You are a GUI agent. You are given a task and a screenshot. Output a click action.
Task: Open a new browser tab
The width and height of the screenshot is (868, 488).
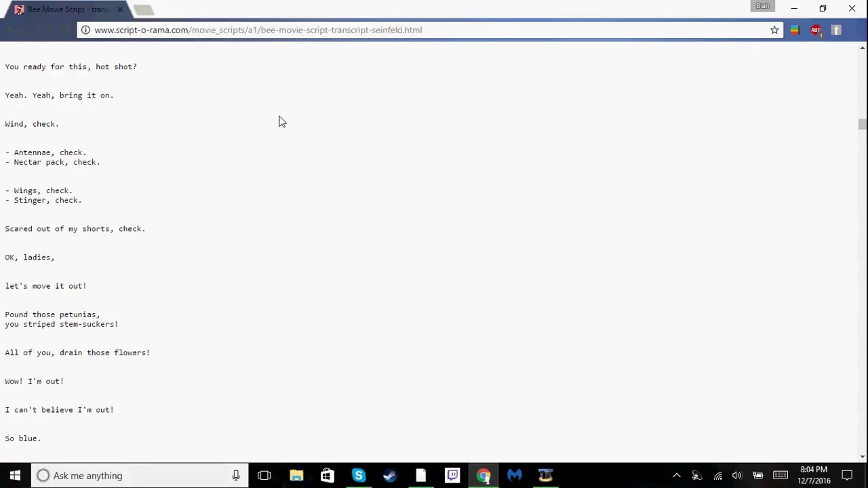tap(143, 9)
